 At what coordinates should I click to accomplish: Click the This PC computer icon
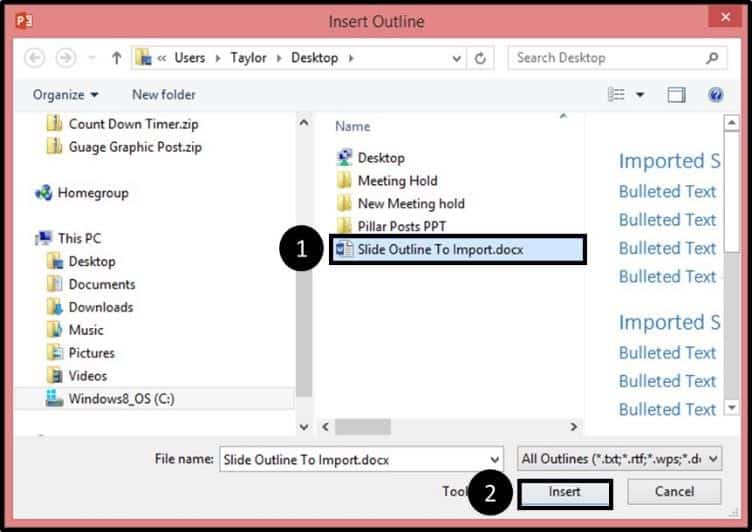click(x=45, y=238)
